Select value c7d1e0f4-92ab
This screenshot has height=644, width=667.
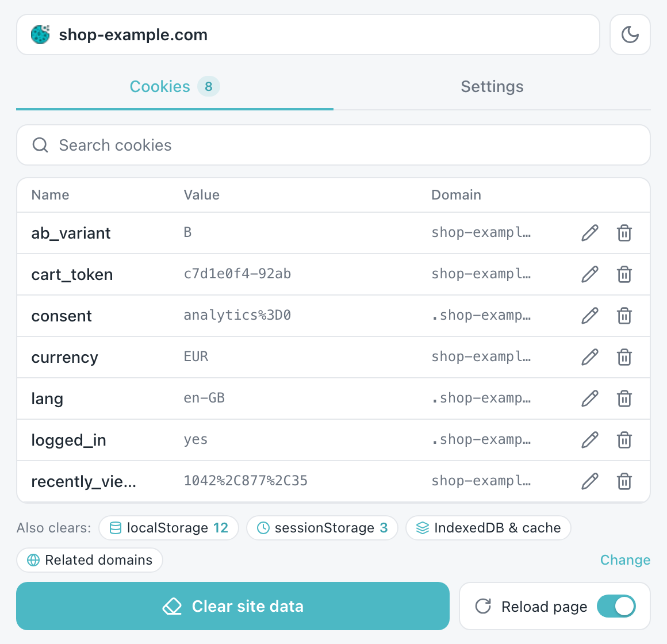tap(237, 274)
